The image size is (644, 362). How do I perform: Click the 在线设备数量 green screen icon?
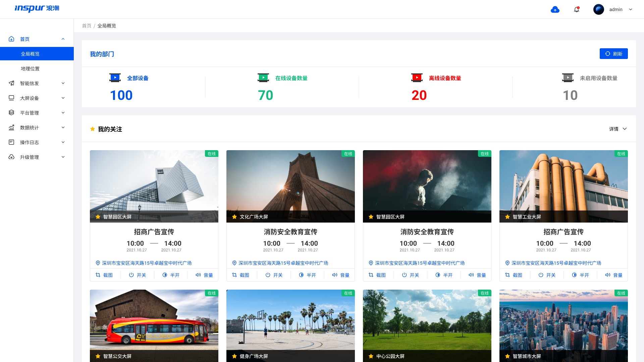point(263,78)
